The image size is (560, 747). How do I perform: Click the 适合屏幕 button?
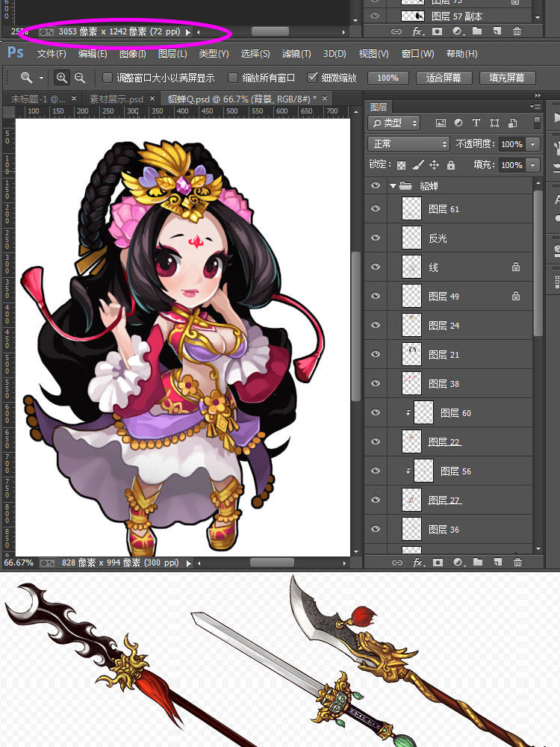[x=444, y=78]
